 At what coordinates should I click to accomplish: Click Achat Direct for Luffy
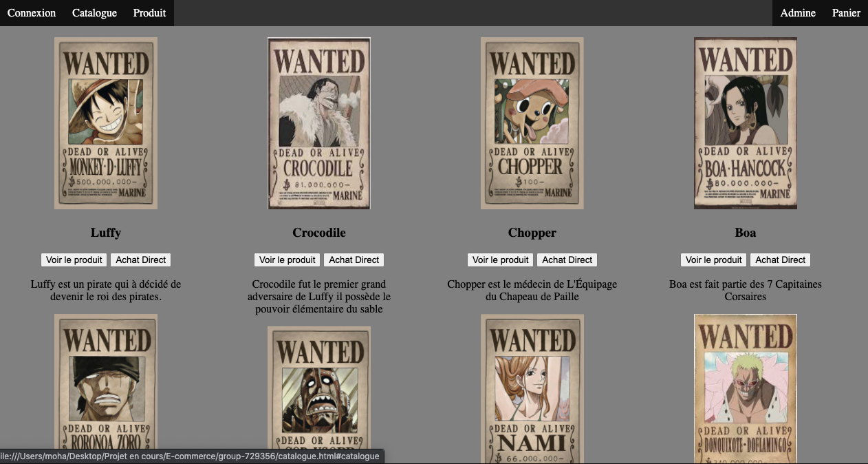140,260
